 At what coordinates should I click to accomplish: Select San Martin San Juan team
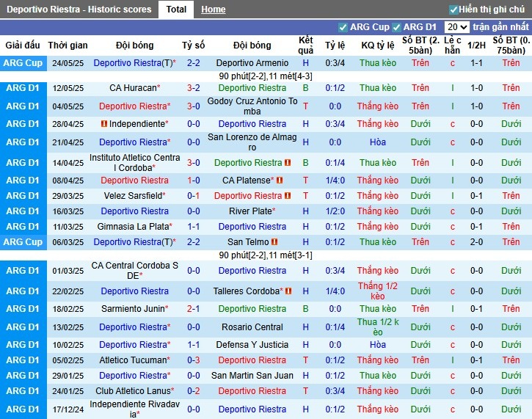click(x=252, y=376)
